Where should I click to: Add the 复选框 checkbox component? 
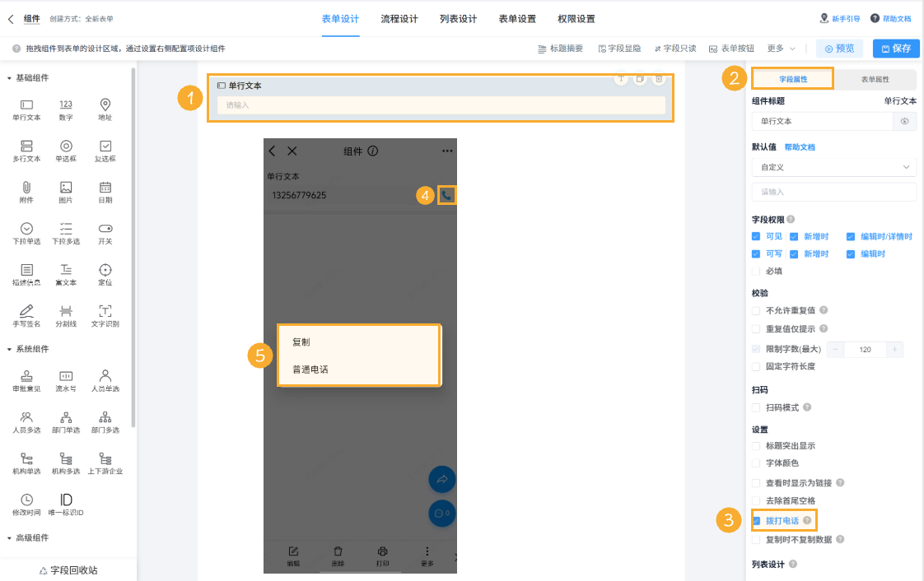tap(105, 151)
